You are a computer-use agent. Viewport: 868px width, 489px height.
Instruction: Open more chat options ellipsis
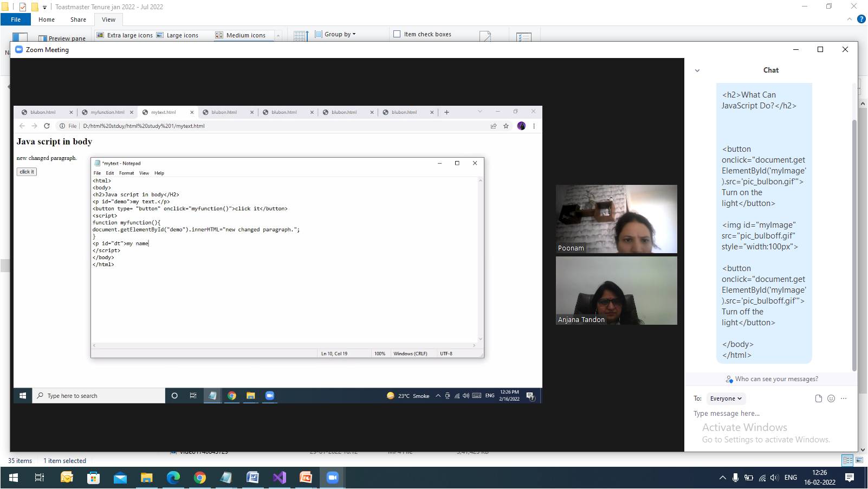coord(844,398)
